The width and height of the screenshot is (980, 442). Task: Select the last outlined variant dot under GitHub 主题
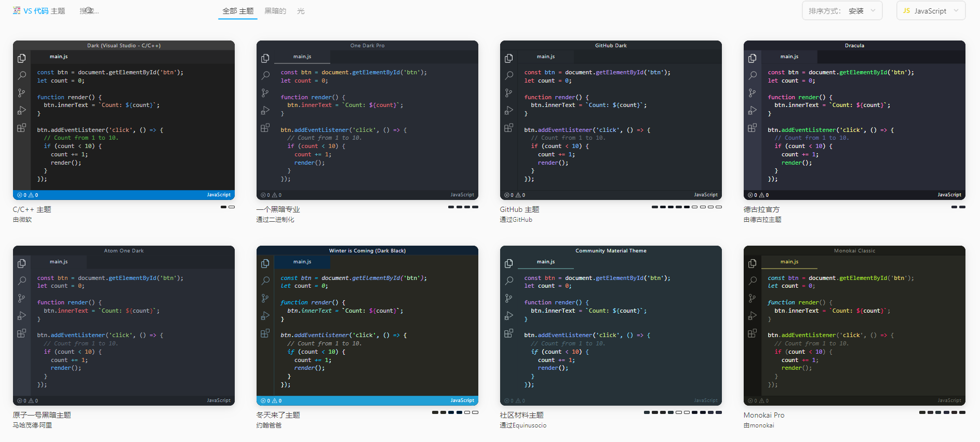(719, 207)
